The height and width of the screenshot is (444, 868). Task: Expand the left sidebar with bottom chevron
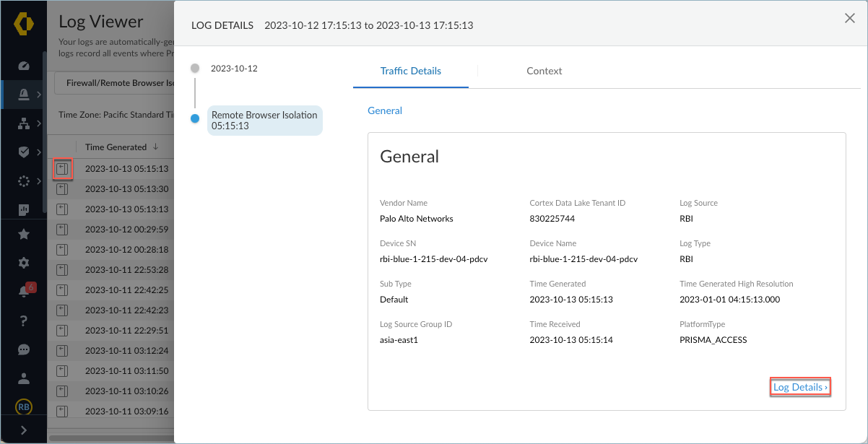tap(24, 430)
